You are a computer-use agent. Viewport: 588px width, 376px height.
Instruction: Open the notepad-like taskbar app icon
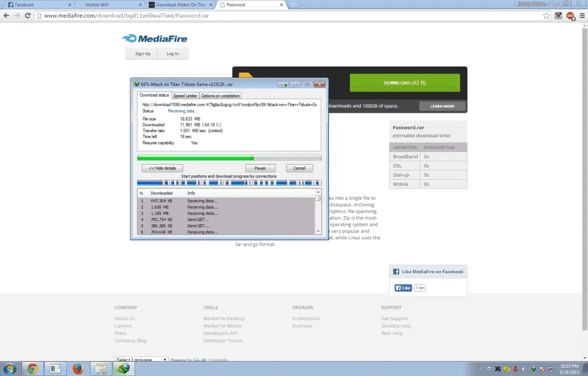(x=100, y=369)
